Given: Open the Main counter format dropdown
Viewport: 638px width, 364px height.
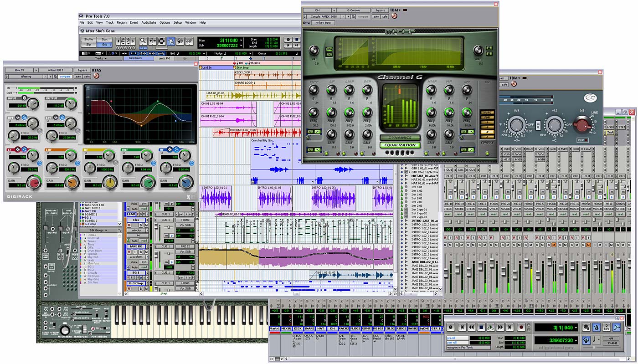Looking at the screenshot, I should coord(241,41).
